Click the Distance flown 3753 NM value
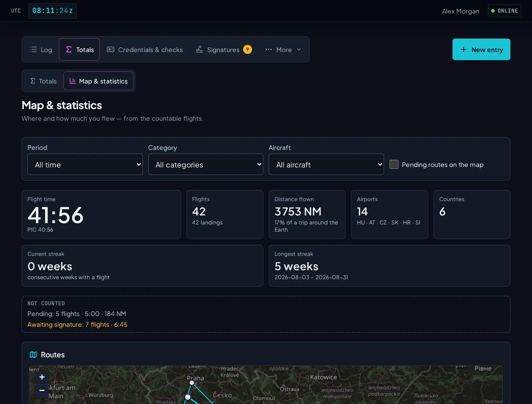The height and width of the screenshot is (404, 532). point(298,211)
